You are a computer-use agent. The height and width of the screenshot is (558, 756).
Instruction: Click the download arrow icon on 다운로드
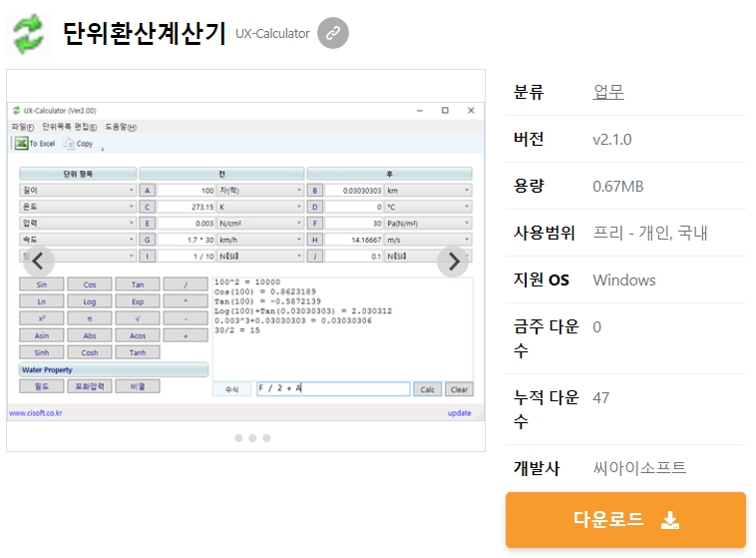[670, 520]
